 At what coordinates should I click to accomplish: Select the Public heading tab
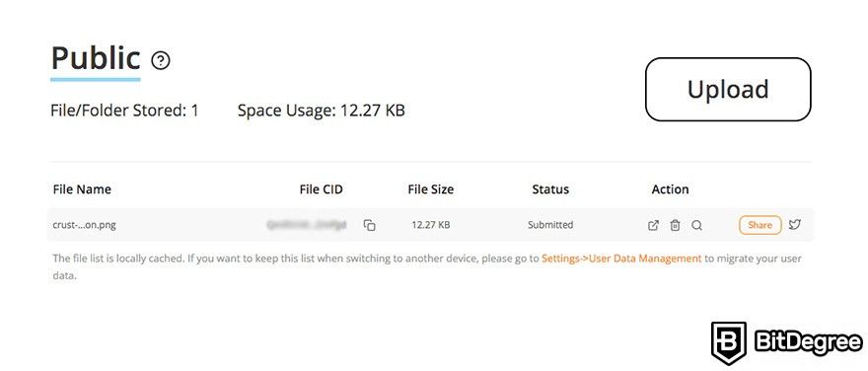[x=96, y=58]
